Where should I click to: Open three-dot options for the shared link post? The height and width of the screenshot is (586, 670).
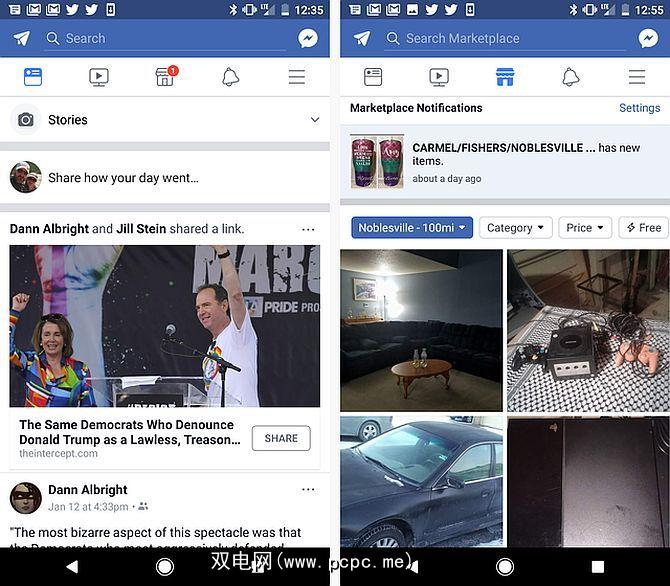pyautogui.click(x=308, y=230)
